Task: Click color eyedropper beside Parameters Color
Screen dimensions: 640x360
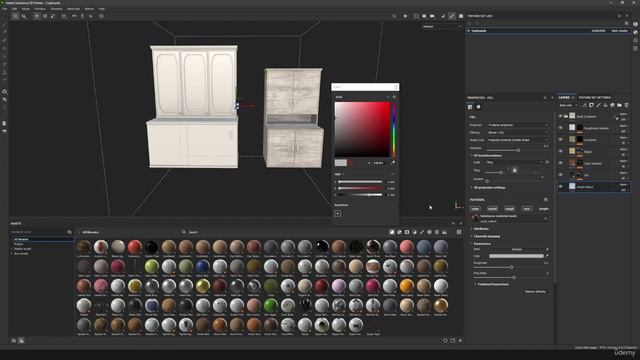Action: click(x=547, y=256)
